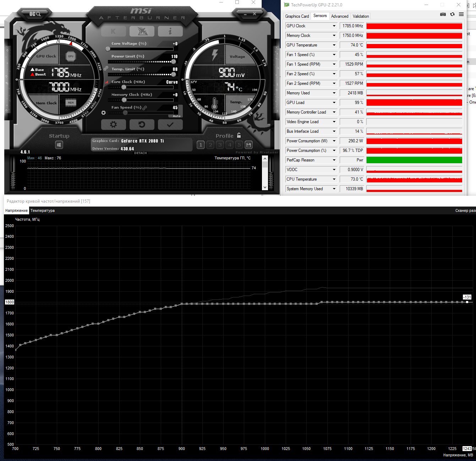Open the Afterburner information (i) button
Screen dimensions: 476x461
[x=170, y=31]
